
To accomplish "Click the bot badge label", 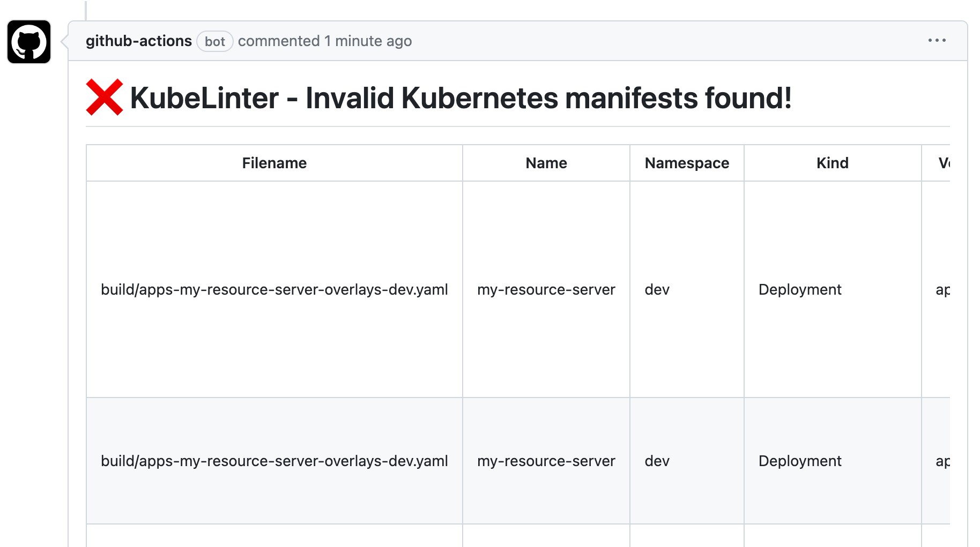I will [214, 42].
